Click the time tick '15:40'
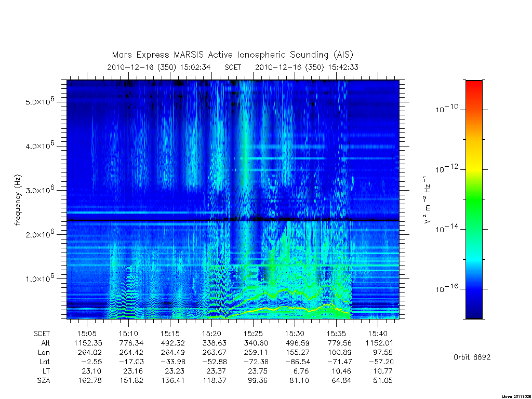 [x=378, y=334]
